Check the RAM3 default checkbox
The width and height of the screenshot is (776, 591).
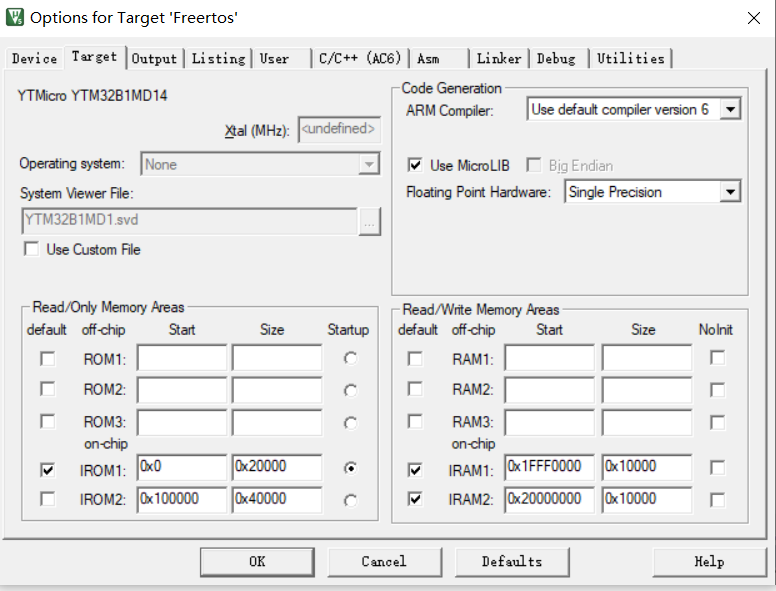click(x=415, y=421)
